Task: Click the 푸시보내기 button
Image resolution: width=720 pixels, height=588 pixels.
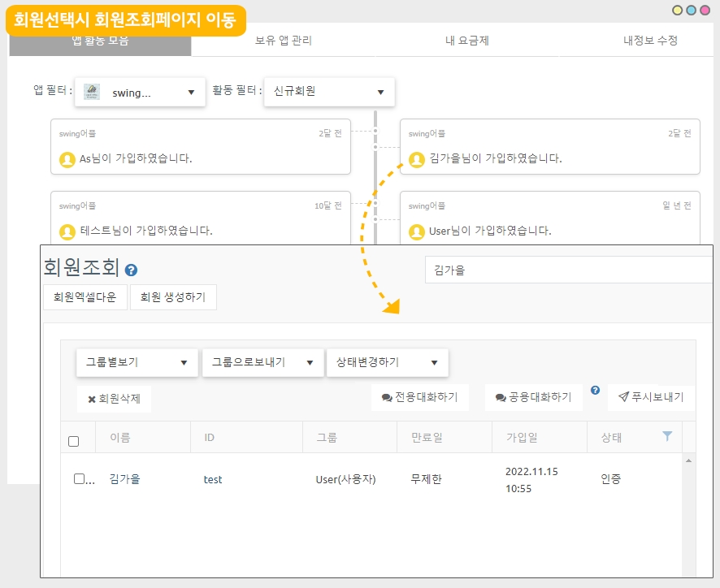Action: (x=651, y=397)
